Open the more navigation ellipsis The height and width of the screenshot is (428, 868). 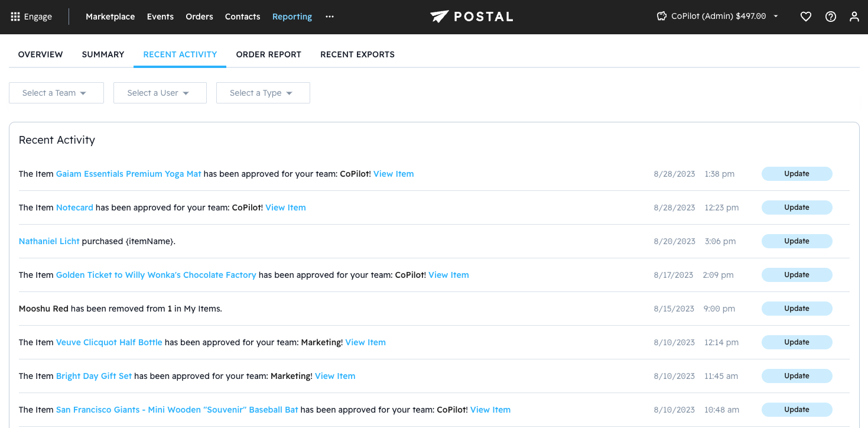point(330,17)
